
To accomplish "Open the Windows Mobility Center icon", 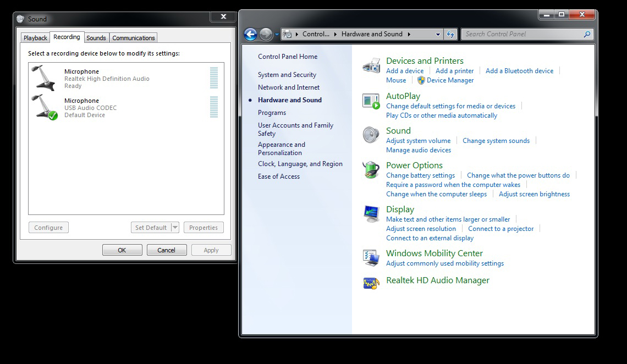I will pyautogui.click(x=371, y=257).
